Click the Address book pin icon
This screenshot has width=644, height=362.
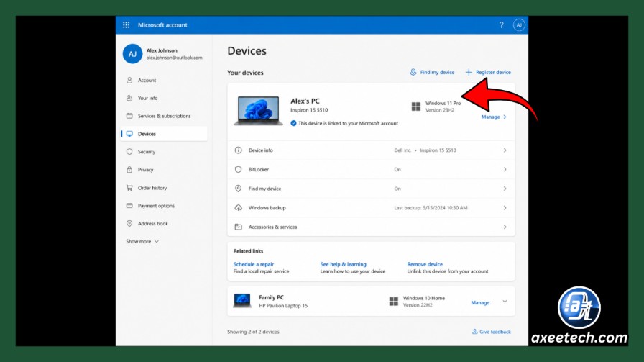(129, 223)
